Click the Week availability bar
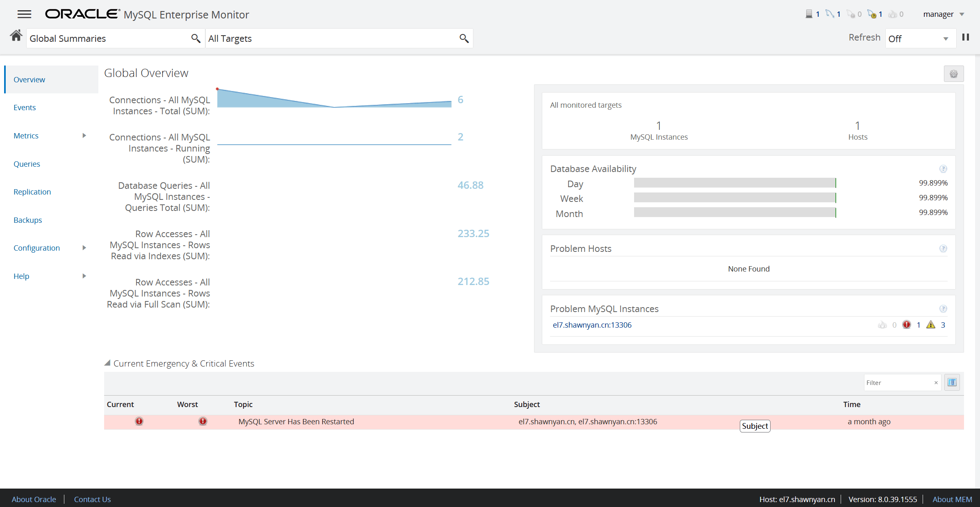The width and height of the screenshot is (980, 507). (x=735, y=197)
